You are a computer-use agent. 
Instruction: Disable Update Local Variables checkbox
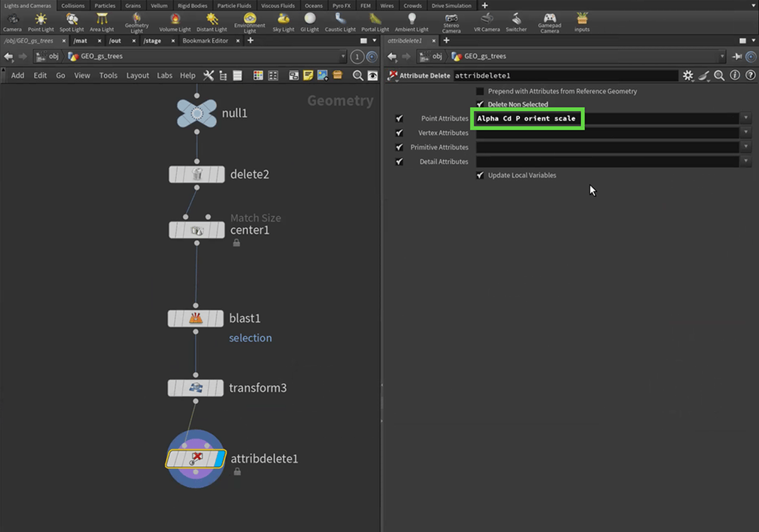click(480, 175)
